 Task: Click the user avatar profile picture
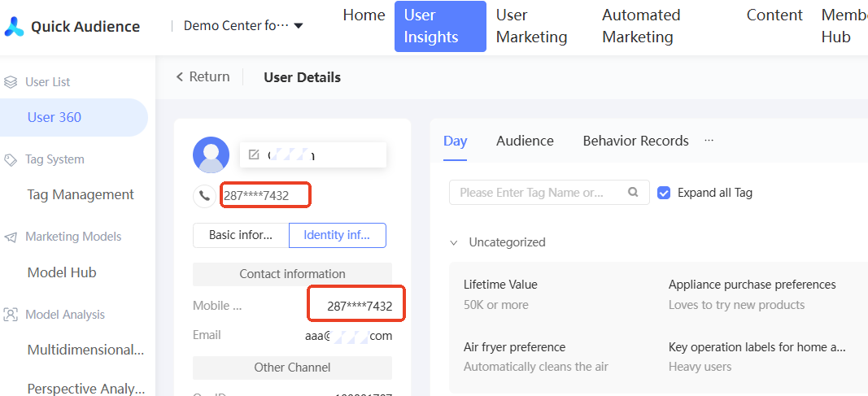211,154
